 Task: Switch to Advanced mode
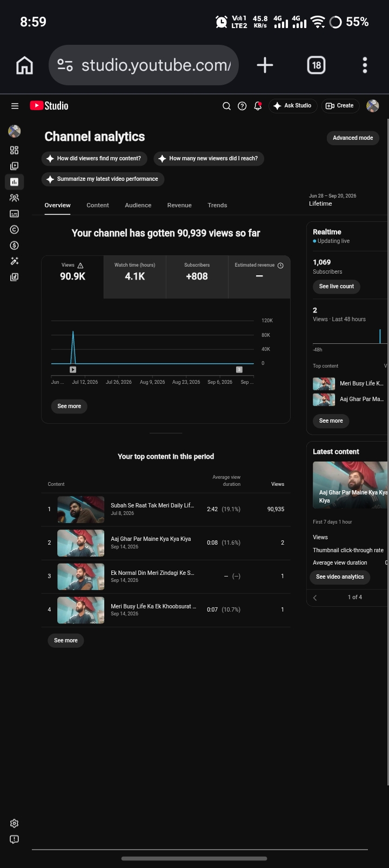[353, 138]
